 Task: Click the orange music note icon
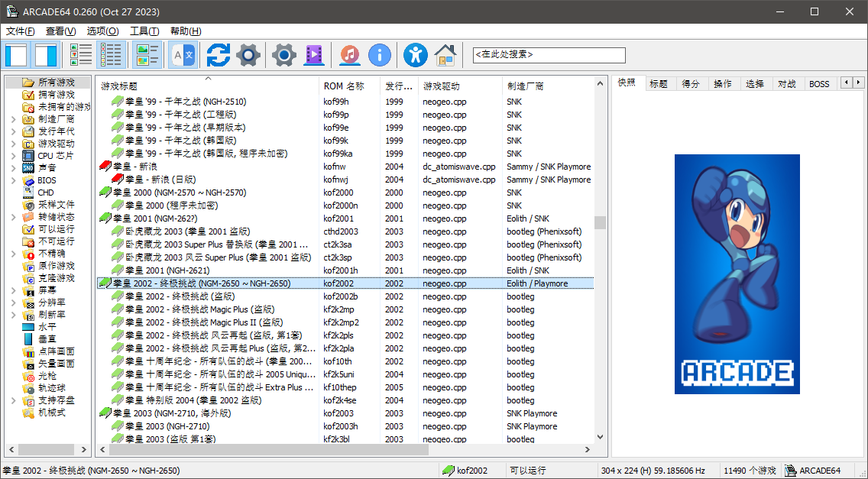click(349, 55)
